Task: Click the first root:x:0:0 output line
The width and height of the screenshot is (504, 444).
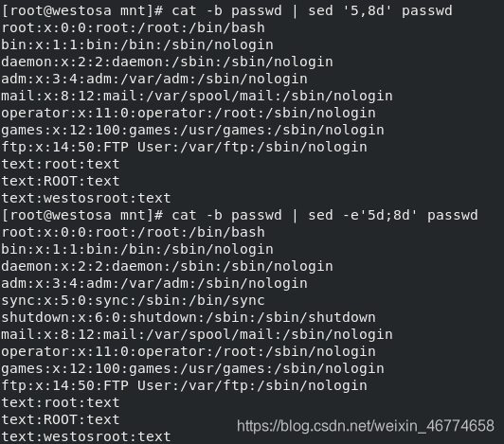Action: (133, 27)
